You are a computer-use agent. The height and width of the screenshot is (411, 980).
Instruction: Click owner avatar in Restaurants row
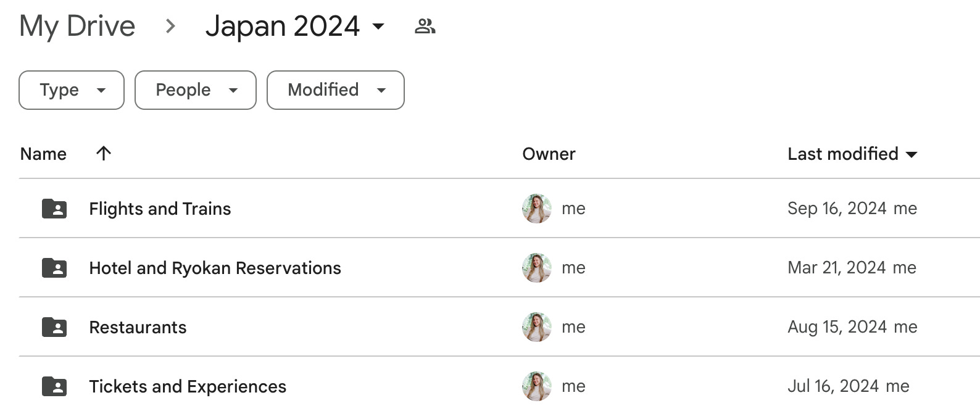(536, 327)
